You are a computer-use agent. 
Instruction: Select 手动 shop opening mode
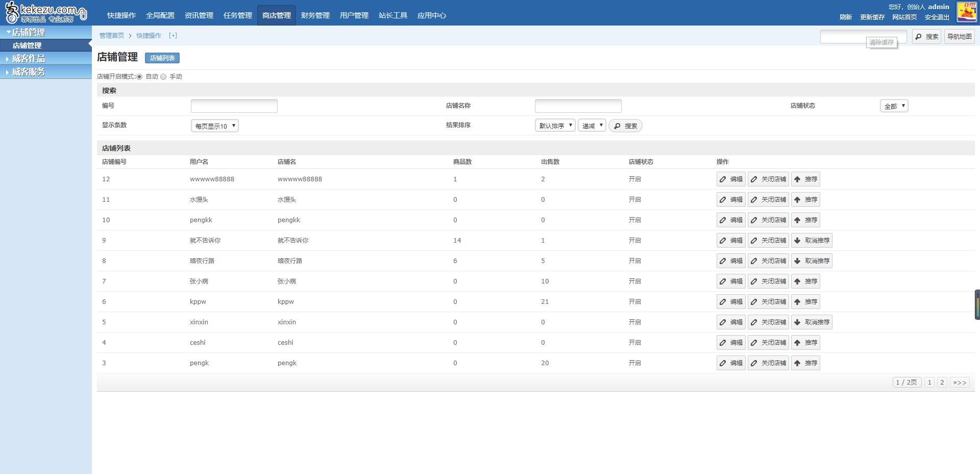click(163, 77)
